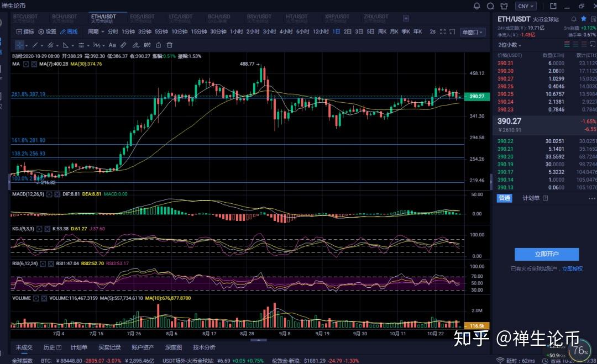This screenshot has height=364, width=597.
Task: Open the chat messages icon in the title bar
Action: pos(490,6)
